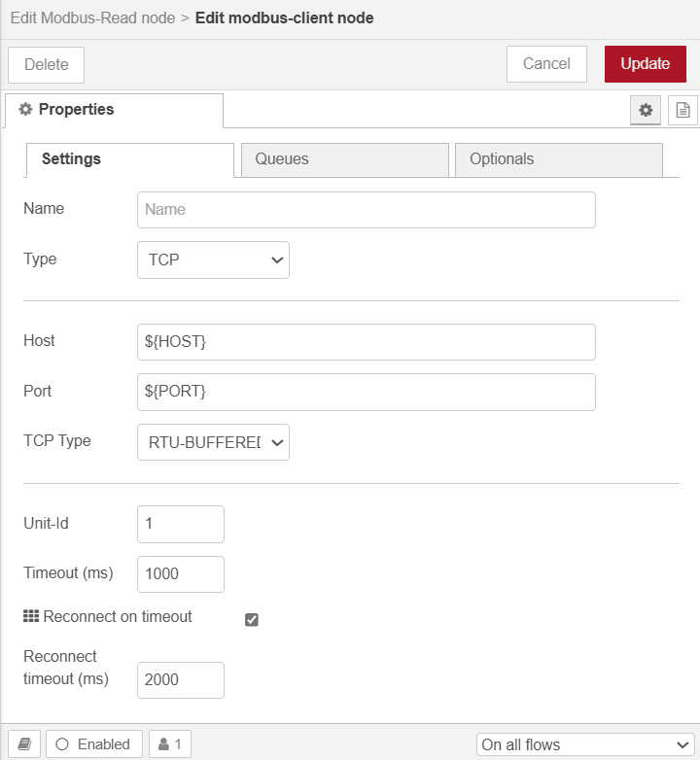Click the Delete button
The height and width of the screenshot is (760, 700).
coord(46,64)
